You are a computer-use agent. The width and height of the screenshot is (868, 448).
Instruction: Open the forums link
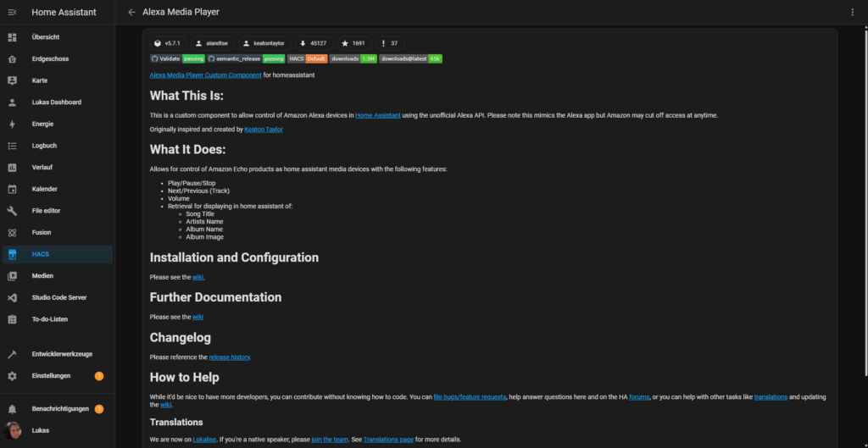pos(639,397)
